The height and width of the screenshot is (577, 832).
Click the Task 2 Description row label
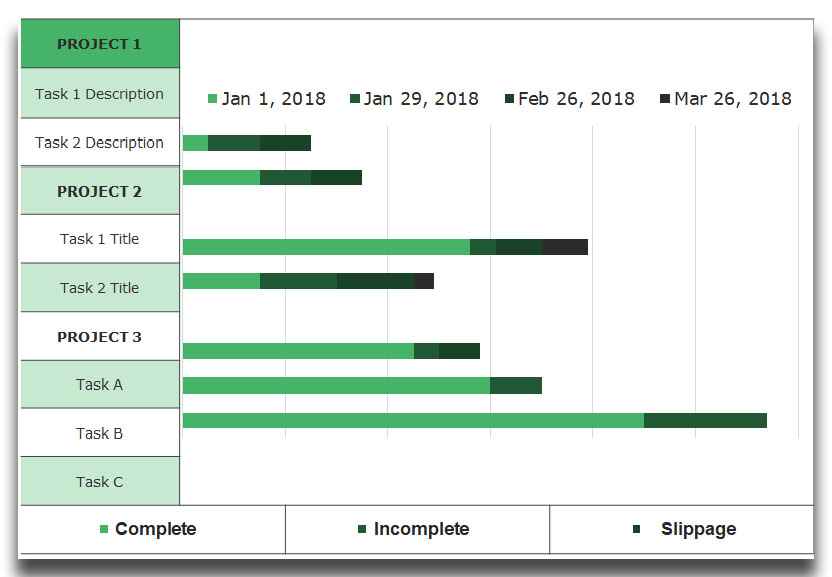click(x=99, y=143)
